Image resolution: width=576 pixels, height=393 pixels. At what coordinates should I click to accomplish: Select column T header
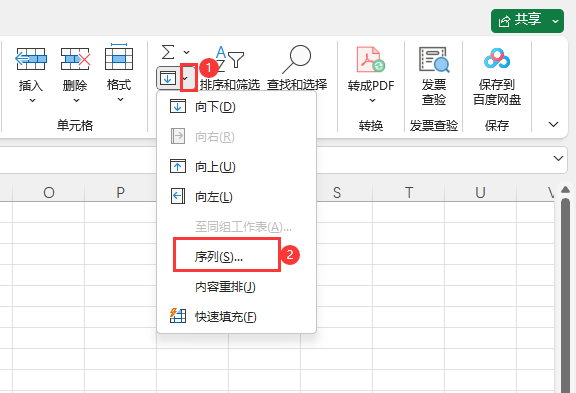point(408,192)
